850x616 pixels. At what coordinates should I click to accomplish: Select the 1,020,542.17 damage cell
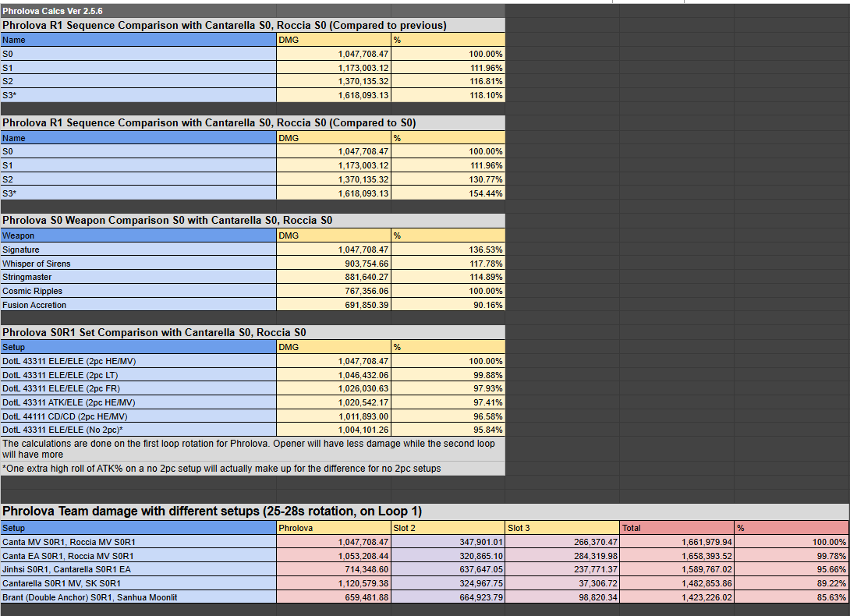click(334, 403)
